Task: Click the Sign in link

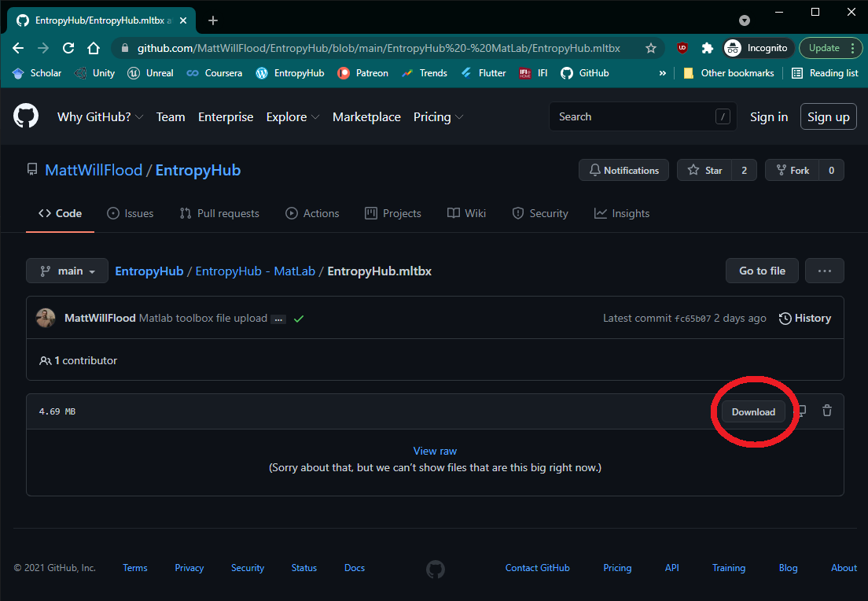Action: point(769,117)
